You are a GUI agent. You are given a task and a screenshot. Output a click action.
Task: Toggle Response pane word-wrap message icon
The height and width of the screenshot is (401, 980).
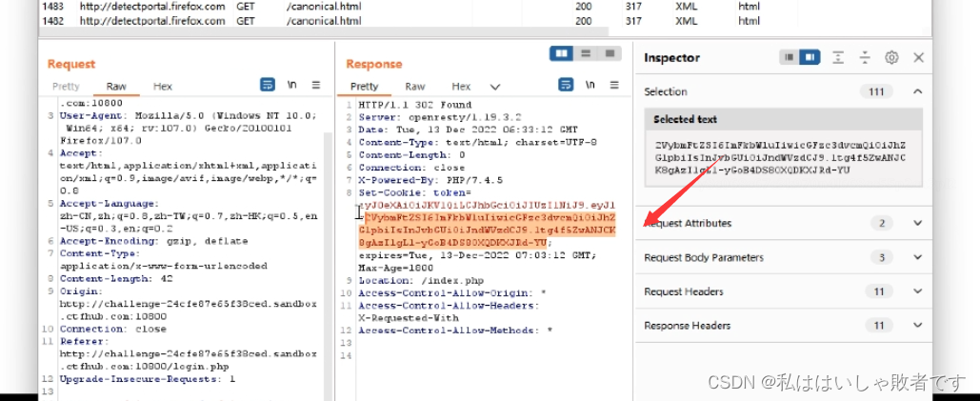pyautogui.click(x=566, y=85)
